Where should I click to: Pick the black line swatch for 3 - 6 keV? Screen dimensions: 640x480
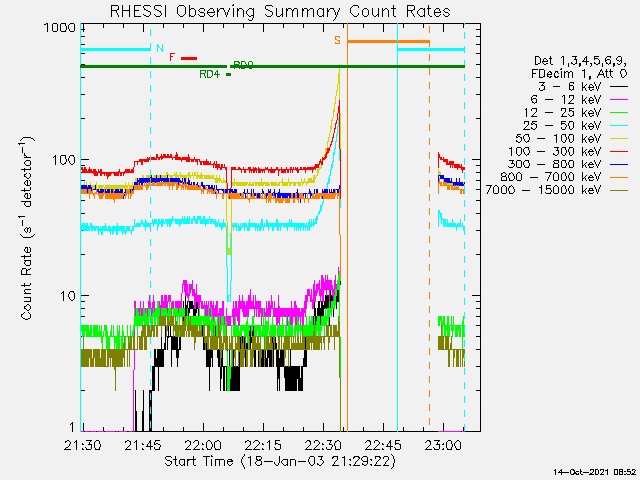(619, 87)
